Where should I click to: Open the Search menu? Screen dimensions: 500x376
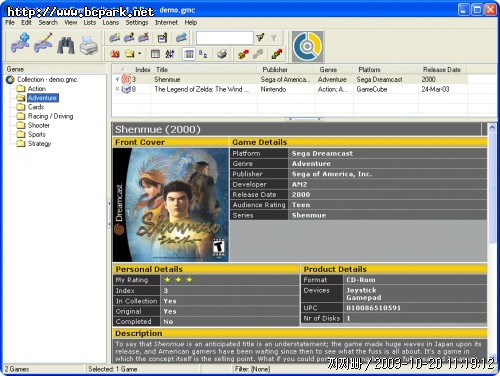pyautogui.click(x=48, y=22)
